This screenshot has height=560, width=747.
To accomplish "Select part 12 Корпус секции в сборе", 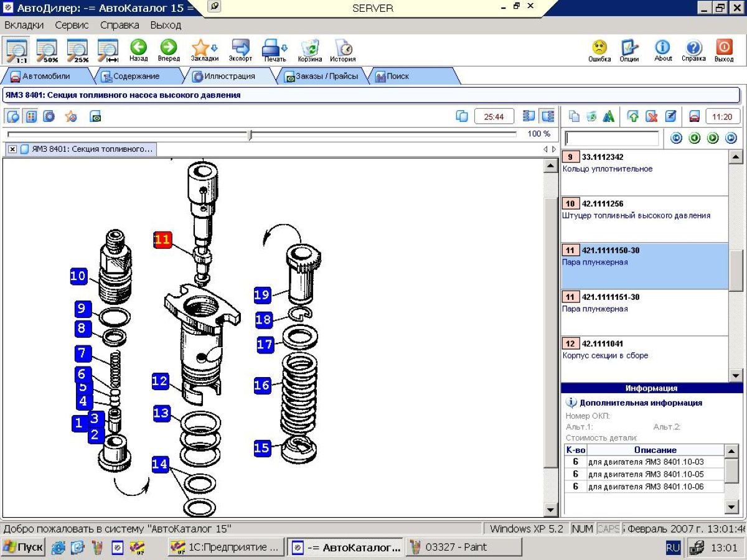I will tap(644, 359).
